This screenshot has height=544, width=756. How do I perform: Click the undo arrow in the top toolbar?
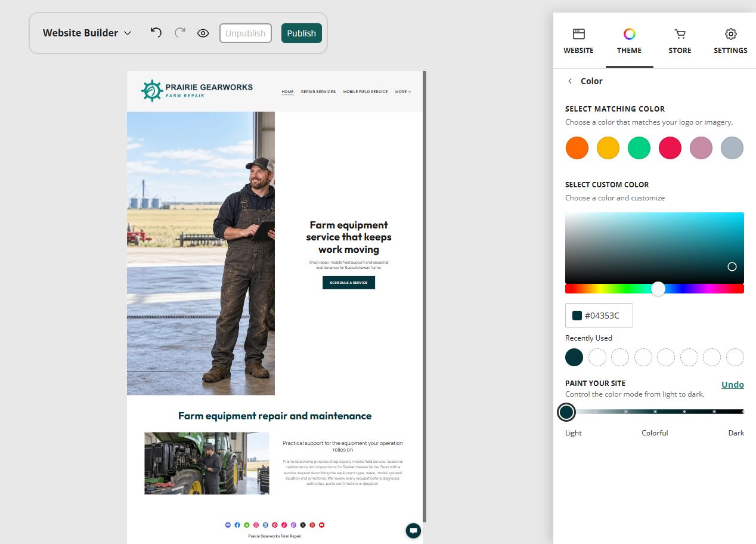[x=156, y=32]
